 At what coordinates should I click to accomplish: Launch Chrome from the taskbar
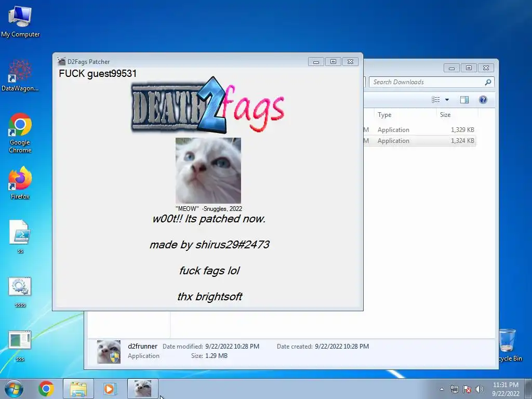coord(46,389)
